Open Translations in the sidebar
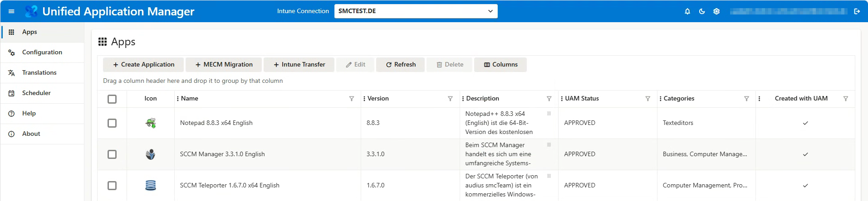868x201 pixels. point(42,73)
